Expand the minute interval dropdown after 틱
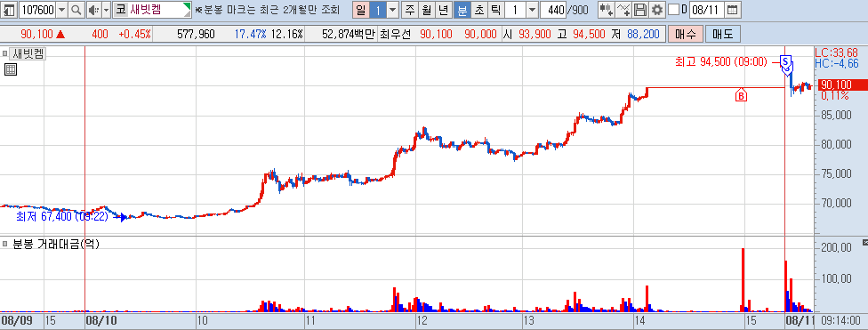The width and height of the screenshot is (868, 330). [532, 10]
